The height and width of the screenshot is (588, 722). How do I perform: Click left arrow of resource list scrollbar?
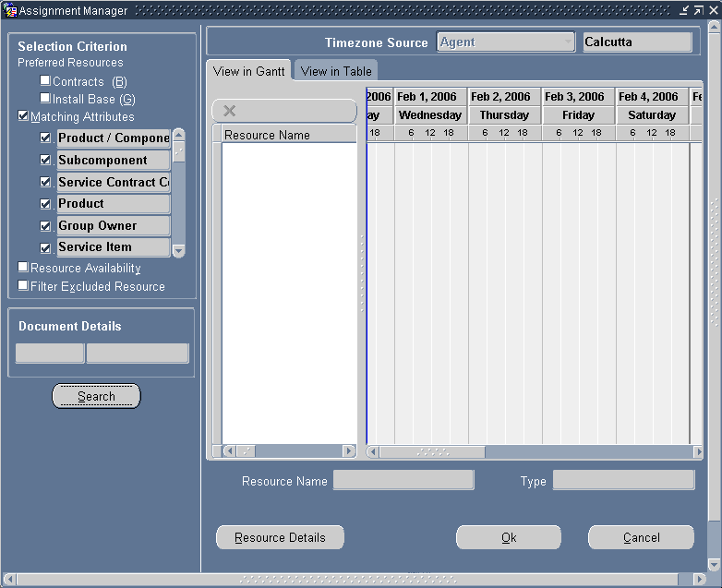click(x=229, y=450)
